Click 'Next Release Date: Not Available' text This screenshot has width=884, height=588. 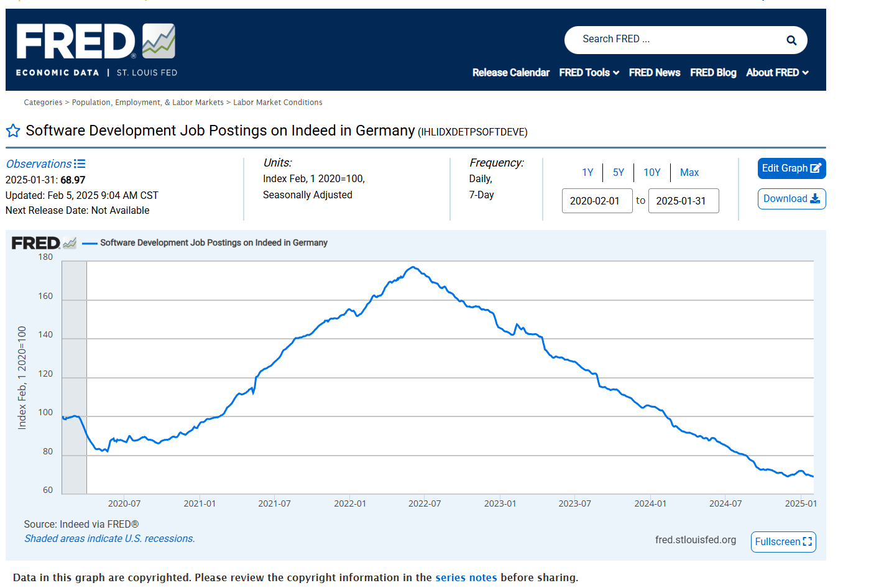pos(78,211)
